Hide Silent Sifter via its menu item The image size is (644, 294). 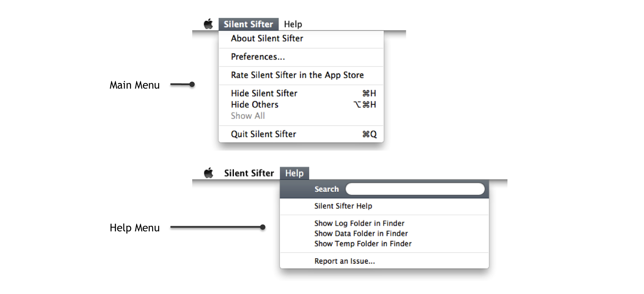tap(264, 93)
